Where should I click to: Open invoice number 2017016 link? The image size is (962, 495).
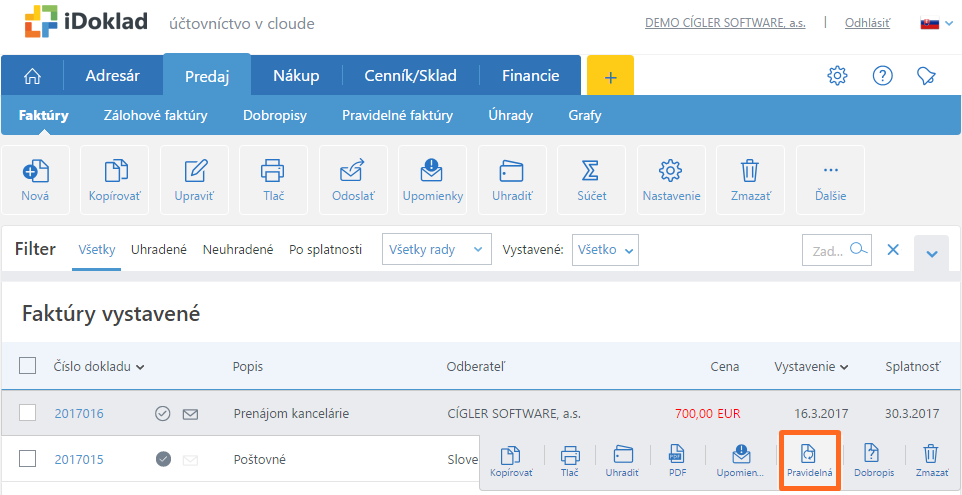[79, 413]
